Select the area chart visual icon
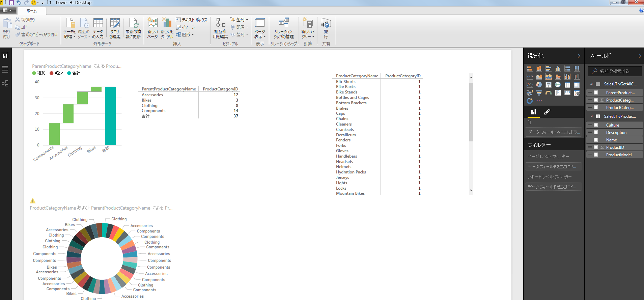644x300 pixels. coord(539,77)
